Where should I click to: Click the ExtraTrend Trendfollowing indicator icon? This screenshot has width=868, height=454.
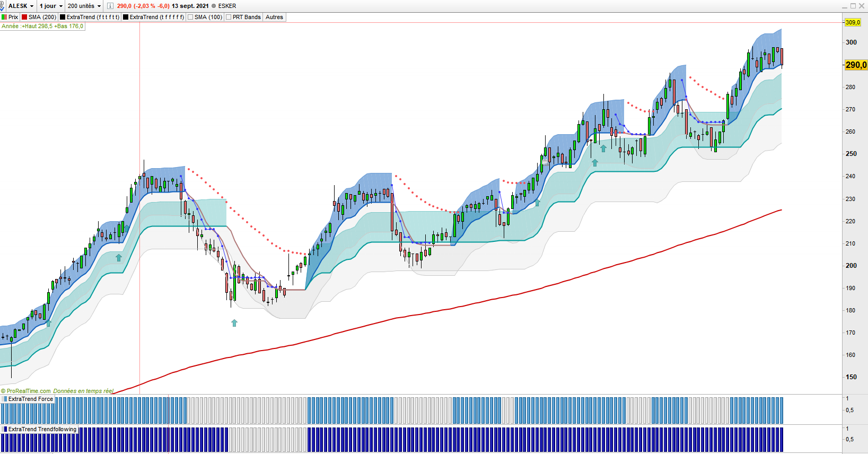(5, 429)
